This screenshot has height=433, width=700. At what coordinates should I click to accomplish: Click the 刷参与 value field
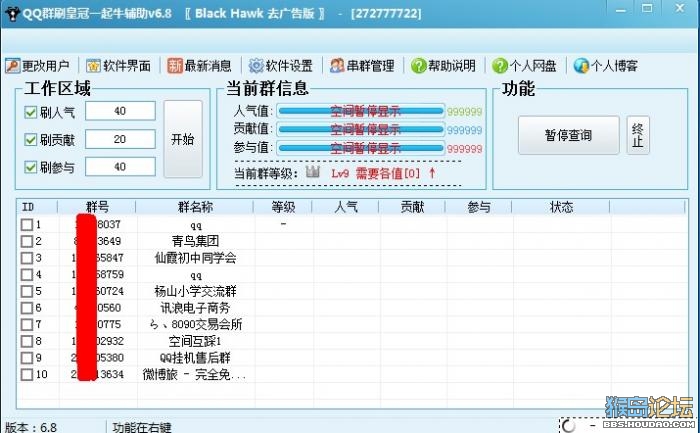point(120,167)
